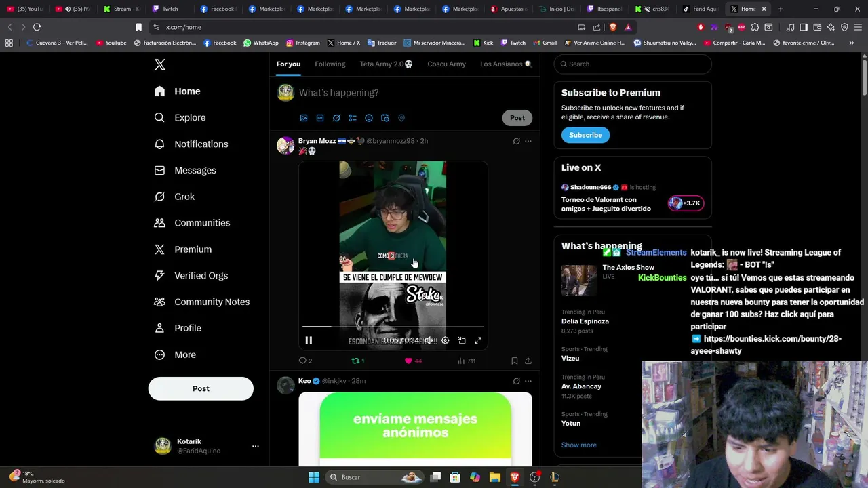Image resolution: width=868 pixels, height=488 pixels.
Task: Expand the More menu in sidebar
Action: 175,354
